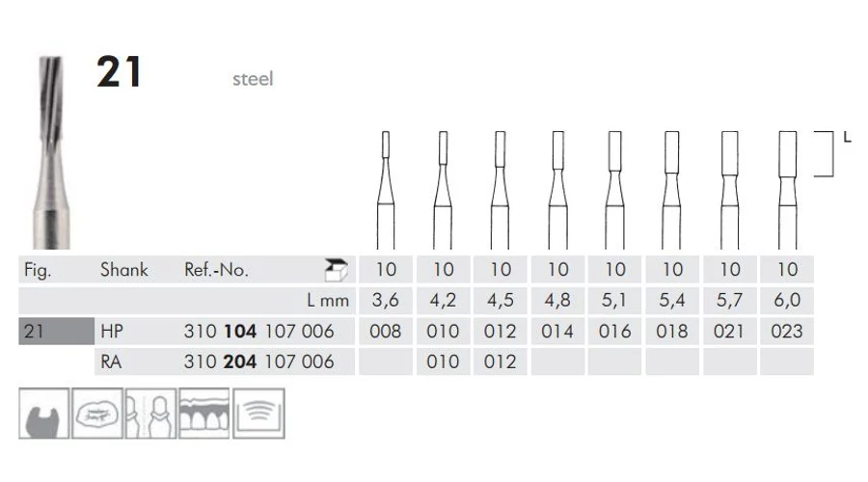
Task: Click the bur drawing above size 014
Action: click(x=558, y=190)
